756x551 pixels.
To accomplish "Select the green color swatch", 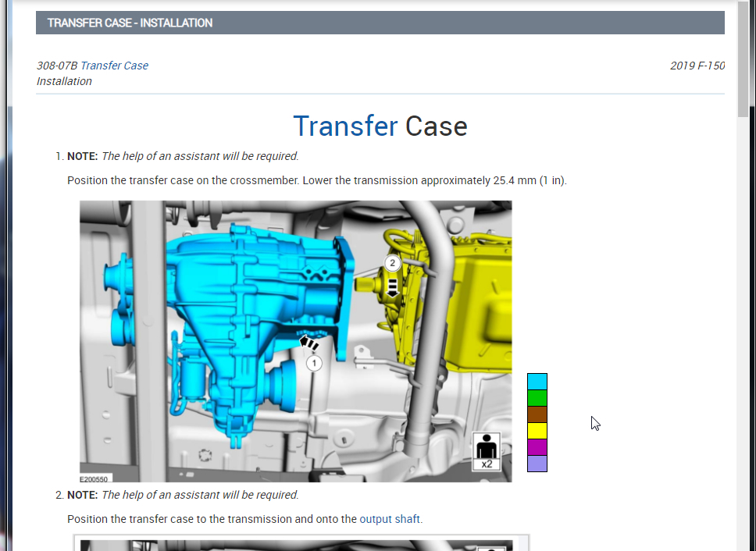I will pyautogui.click(x=537, y=398).
